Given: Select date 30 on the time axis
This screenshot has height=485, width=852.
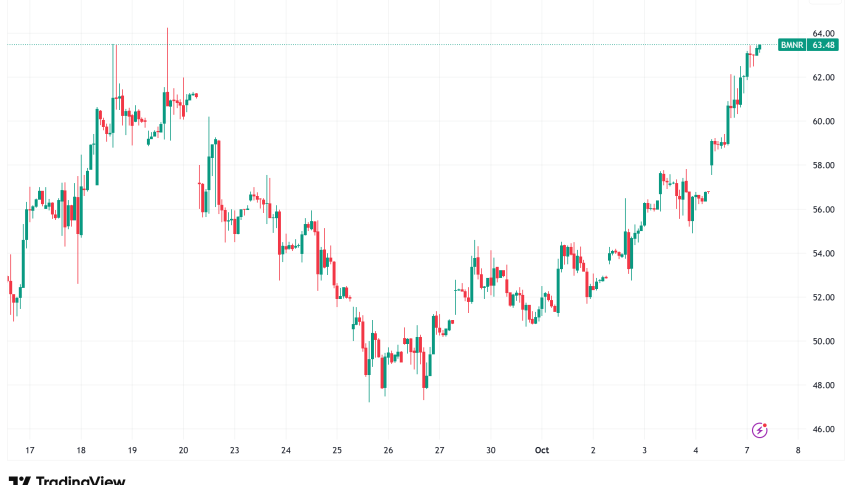Looking at the screenshot, I should (490, 450).
